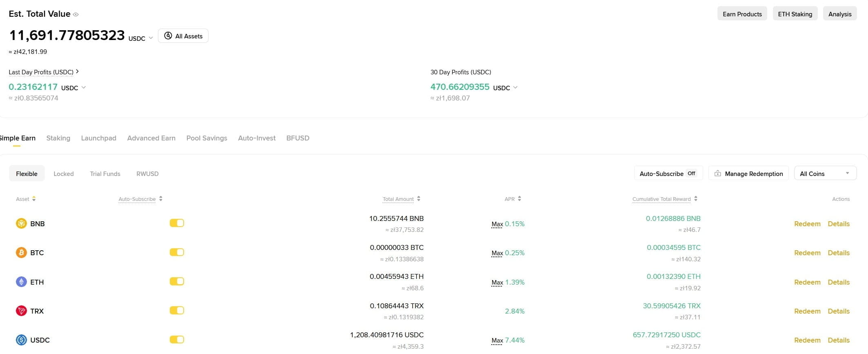This screenshot has height=354, width=868.
Task: Redeem the BNB position
Action: (x=807, y=224)
